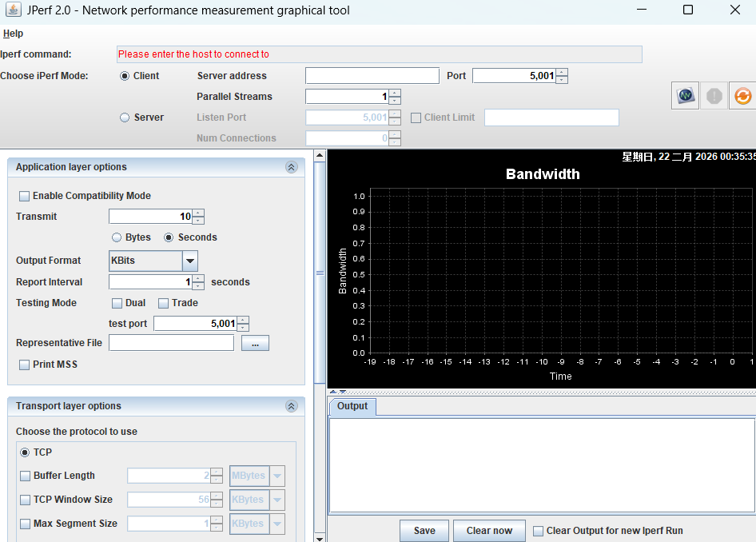This screenshot has height=542, width=756.
Task: Browse for a Representative File with the ... button
Action: [255, 343]
